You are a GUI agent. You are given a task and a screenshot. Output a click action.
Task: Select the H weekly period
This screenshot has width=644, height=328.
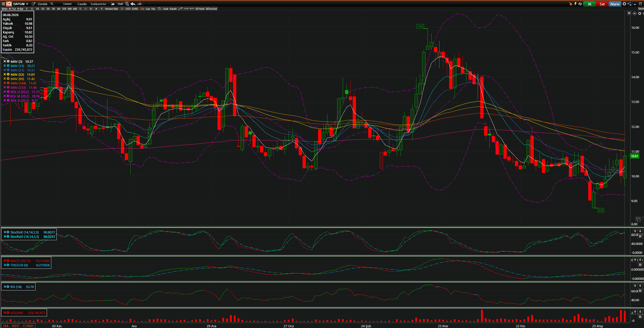pos(91,9)
